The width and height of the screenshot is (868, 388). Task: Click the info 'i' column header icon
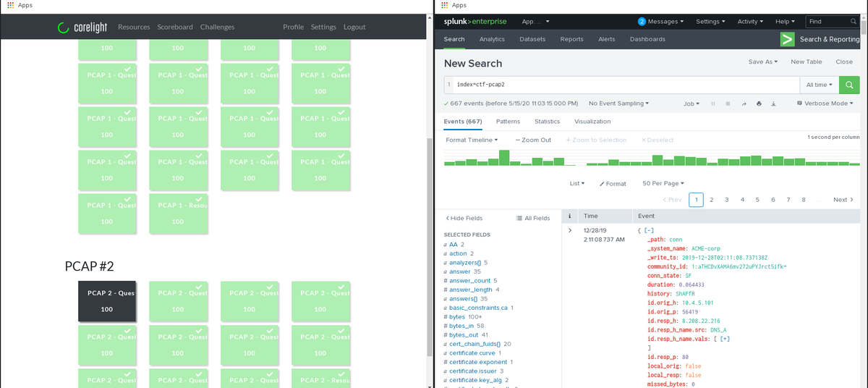coord(570,216)
